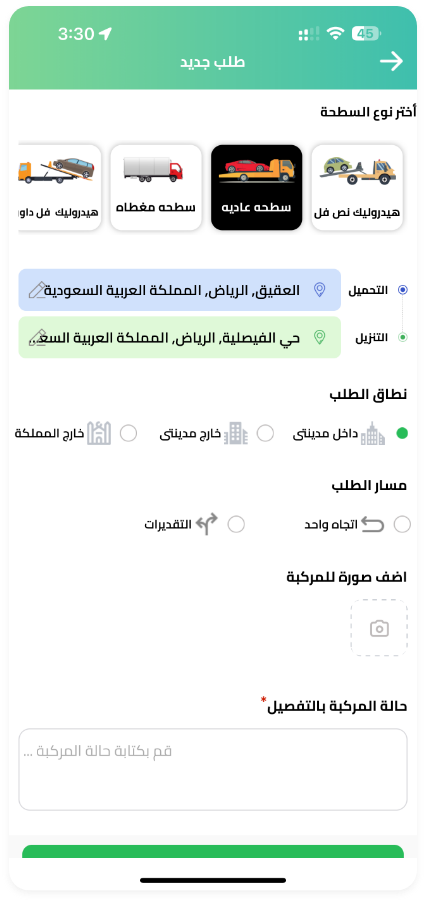This screenshot has width=426, height=903.
Task: Focus the vehicle condition text field
Action: point(213,769)
